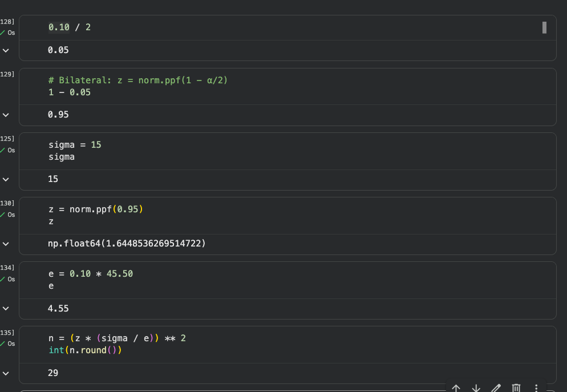
Task: Click the gray scrollbar thumb in first cell
Action: (x=544, y=27)
